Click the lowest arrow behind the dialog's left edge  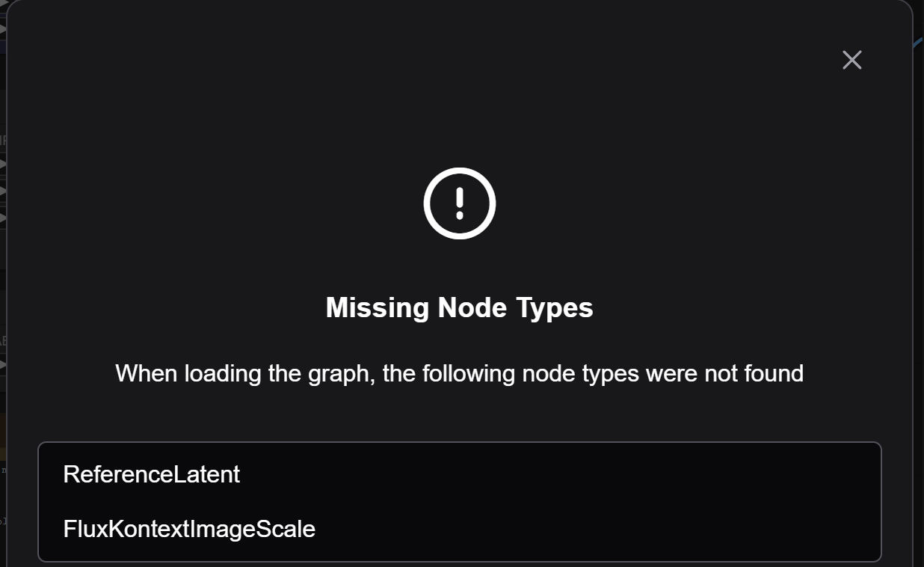pos(3,364)
